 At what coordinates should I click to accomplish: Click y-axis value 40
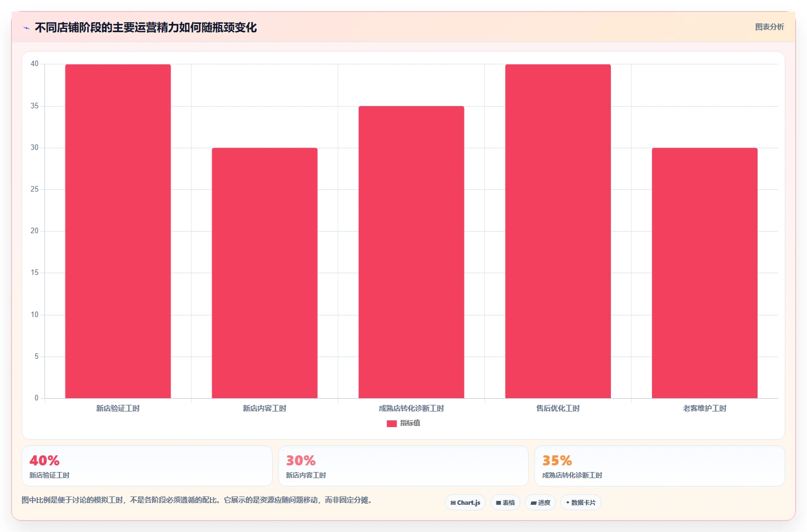coord(34,64)
